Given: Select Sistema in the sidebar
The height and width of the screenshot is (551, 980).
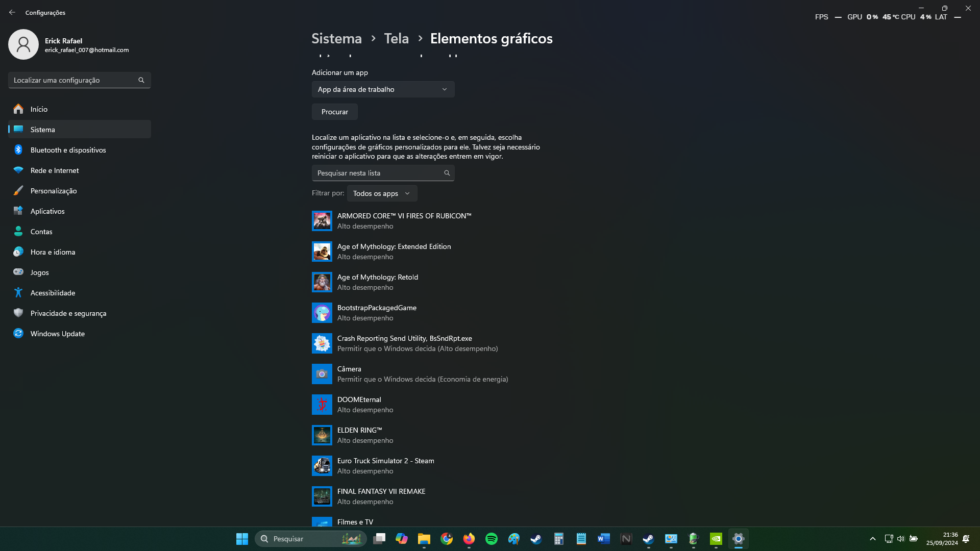Looking at the screenshot, I should (80, 130).
